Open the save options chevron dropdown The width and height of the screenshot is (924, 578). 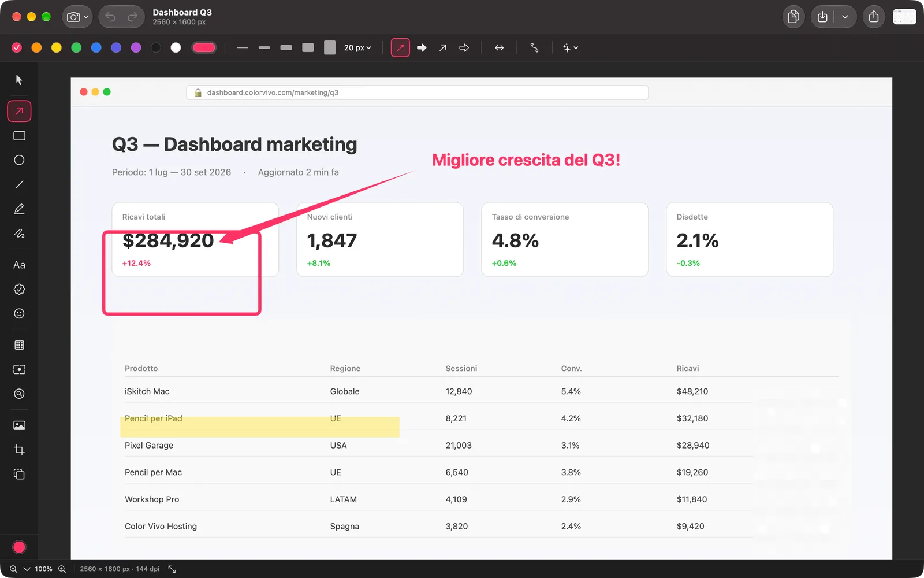pyautogui.click(x=845, y=17)
